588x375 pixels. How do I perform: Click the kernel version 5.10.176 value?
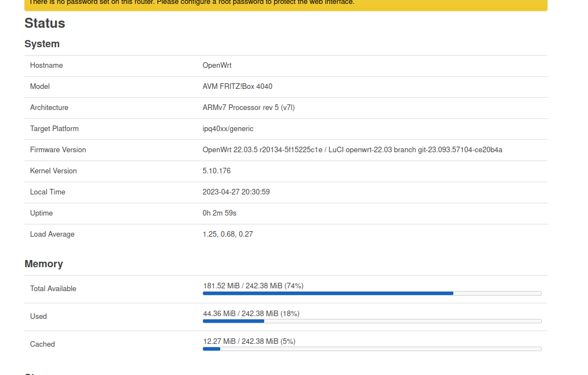(216, 171)
